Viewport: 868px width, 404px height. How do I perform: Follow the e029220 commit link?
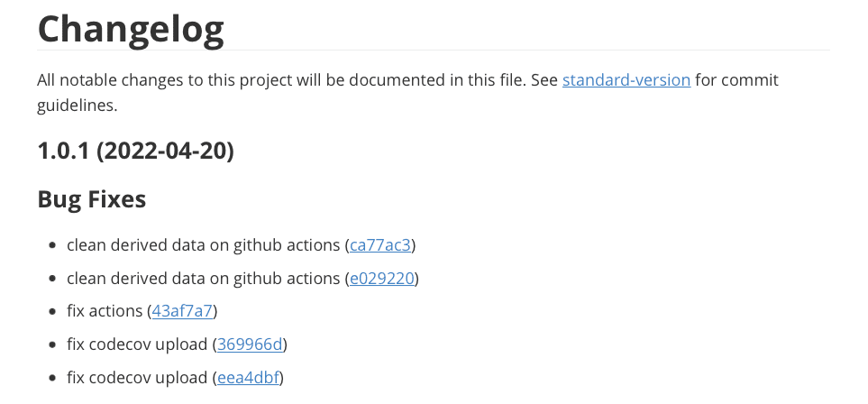pos(382,278)
